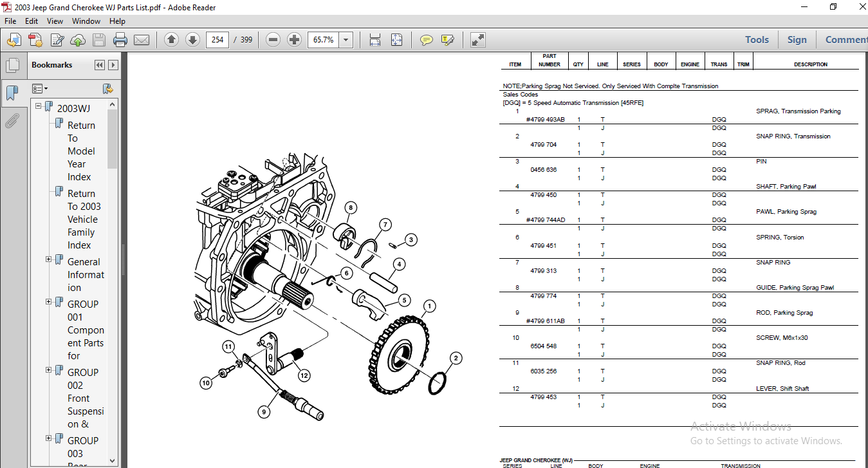
Task: Click description GUIDE, Parking Sprag Pawl
Action: tap(795, 288)
